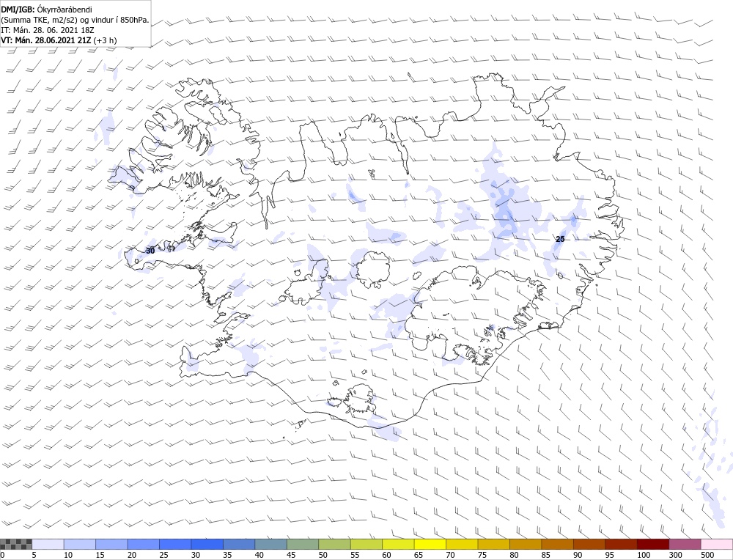Screen dimensions: 733x560
Task: Click the 55-60 yellow-green legend swatch
Action: (x=366, y=544)
